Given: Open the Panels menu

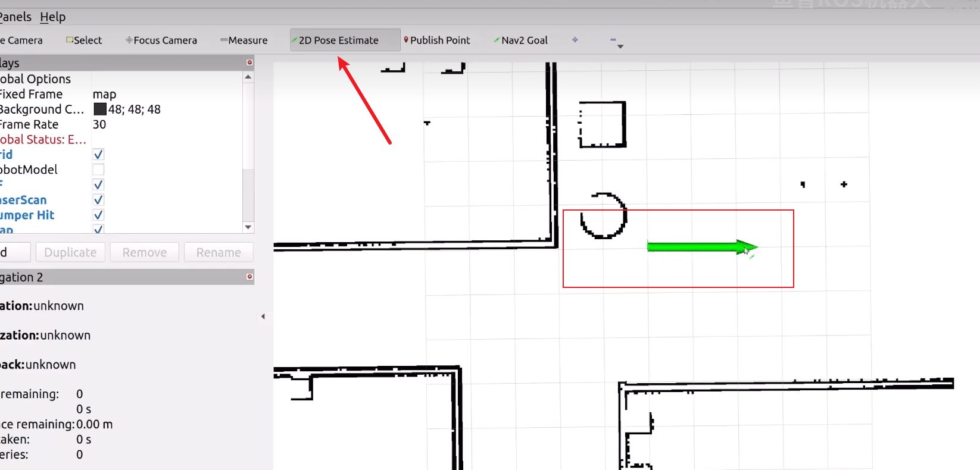Looking at the screenshot, I should [15, 17].
